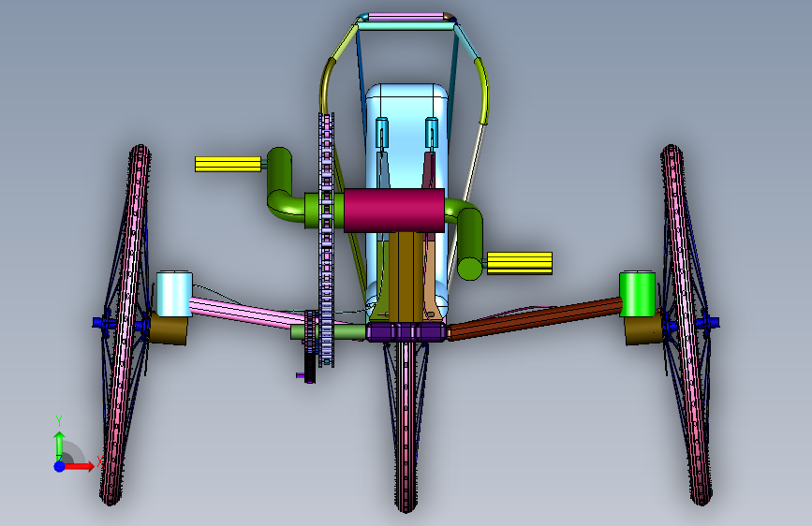The width and height of the screenshot is (812, 526).
Task: Select the upper left yellow pedal
Action: coord(228,164)
